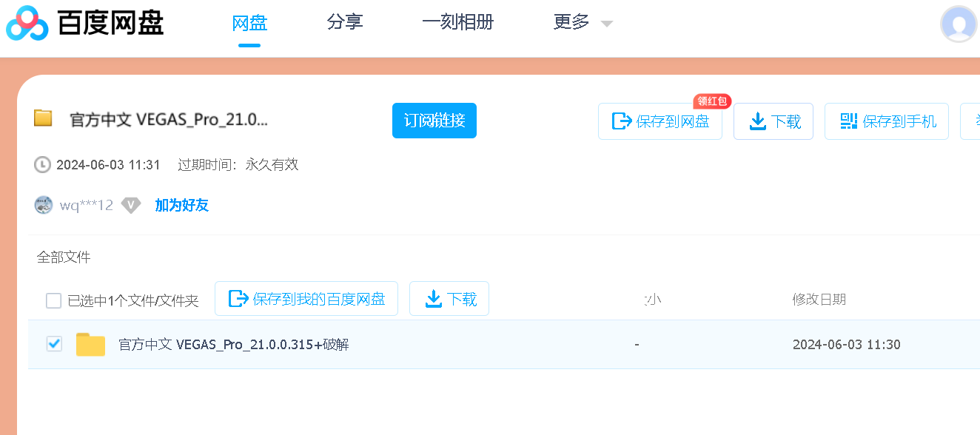Click the clock icon next to share date
This screenshot has width=980, height=435.
[42, 165]
